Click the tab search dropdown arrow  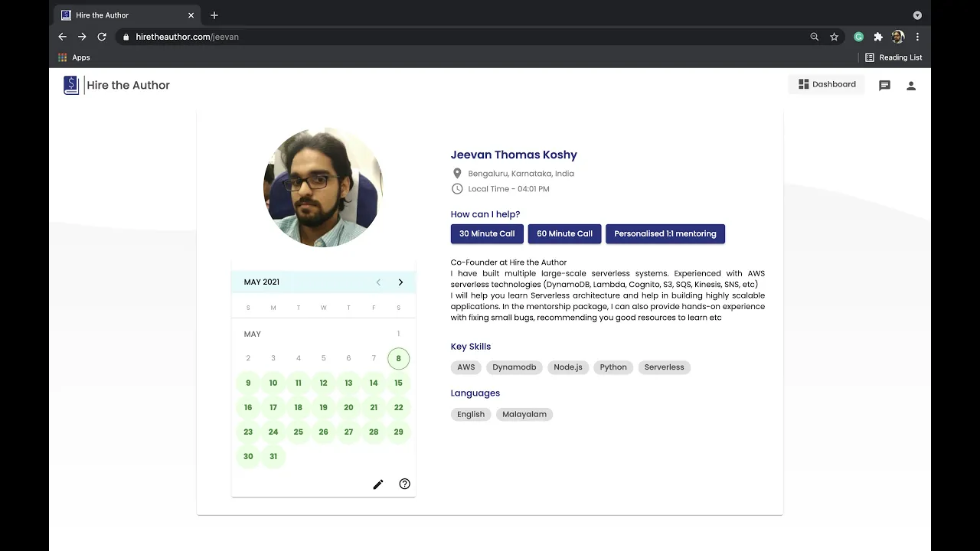pyautogui.click(x=917, y=15)
